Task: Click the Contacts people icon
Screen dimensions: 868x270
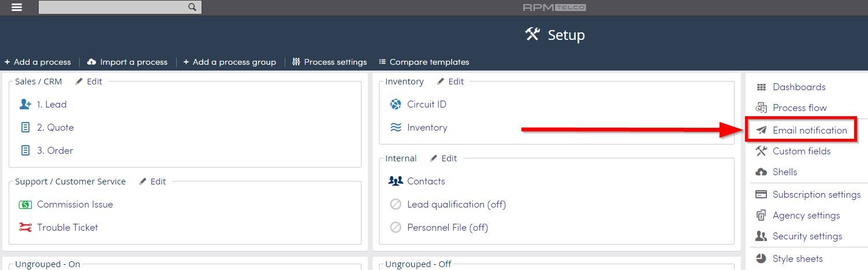Action: [396, 181]
